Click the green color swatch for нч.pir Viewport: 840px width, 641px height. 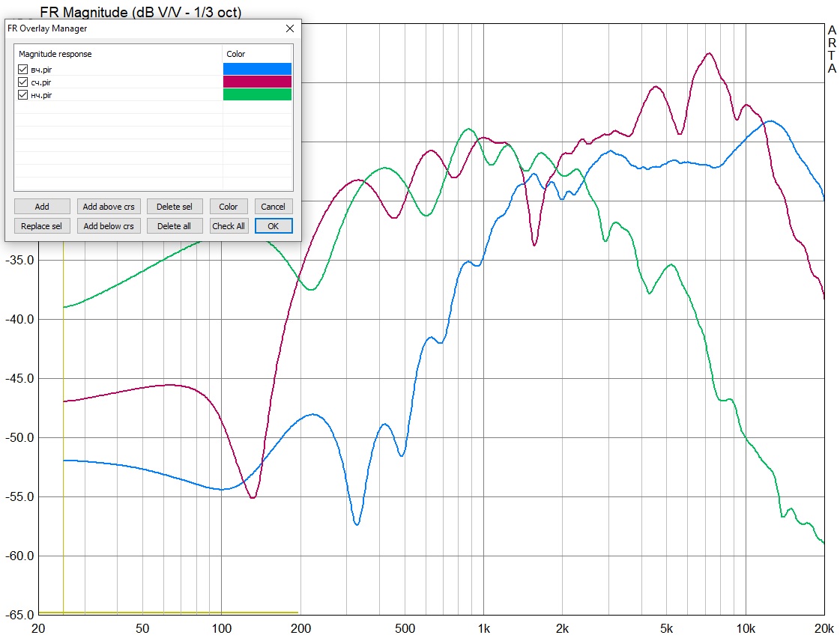click(x=257, y=94)
